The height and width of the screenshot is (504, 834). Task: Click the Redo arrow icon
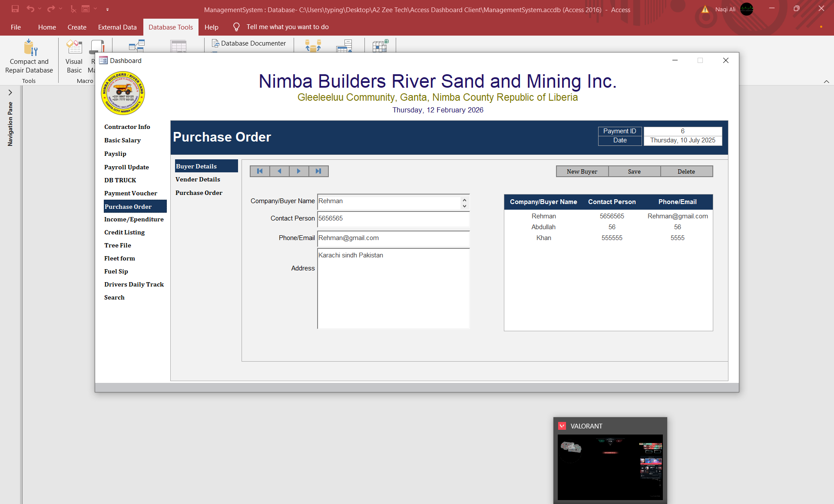point(51,9)
